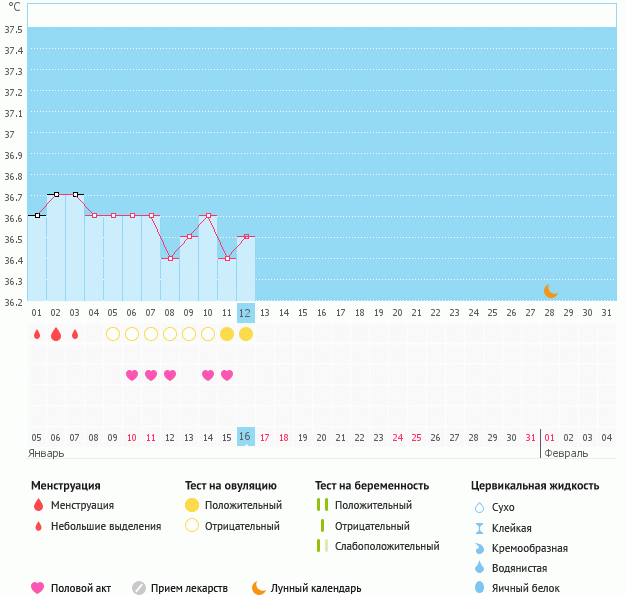This screenshot has width=626, height=595.
Task: Select highlighted calendar date 16
Action: coord(246,436)
